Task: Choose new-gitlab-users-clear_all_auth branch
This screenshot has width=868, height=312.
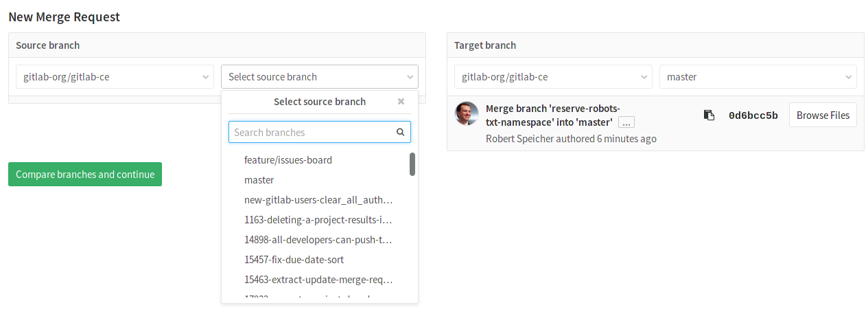Action: point(318,200)
